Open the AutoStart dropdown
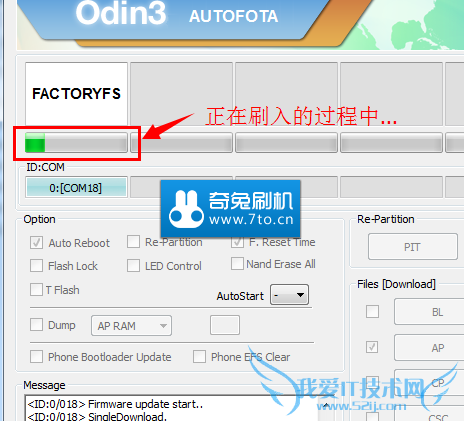Viewport: 464px width, 421px height. (x=289, y=295)
